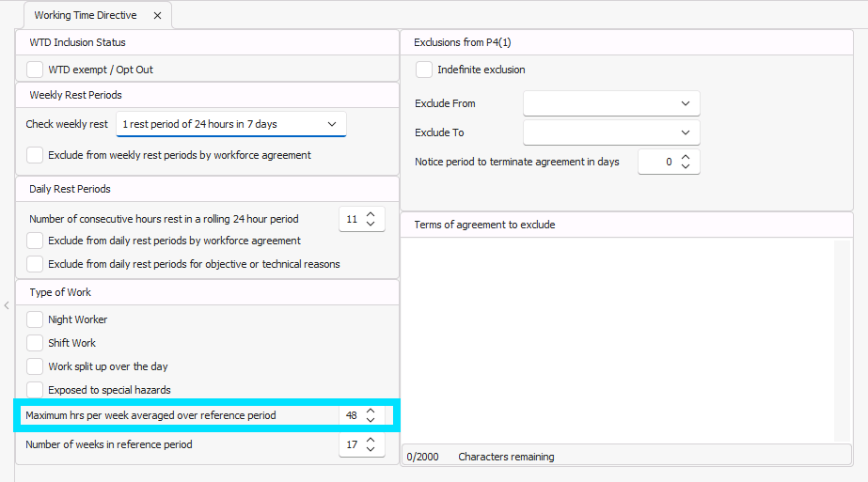Toggle the Night Worker checkbox

pos(35,319)
